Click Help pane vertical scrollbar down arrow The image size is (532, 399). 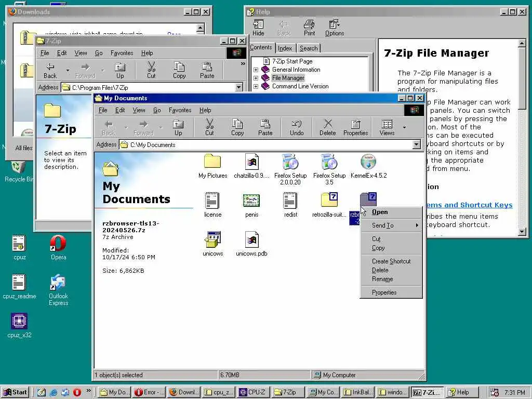click(x=522, y=232)
